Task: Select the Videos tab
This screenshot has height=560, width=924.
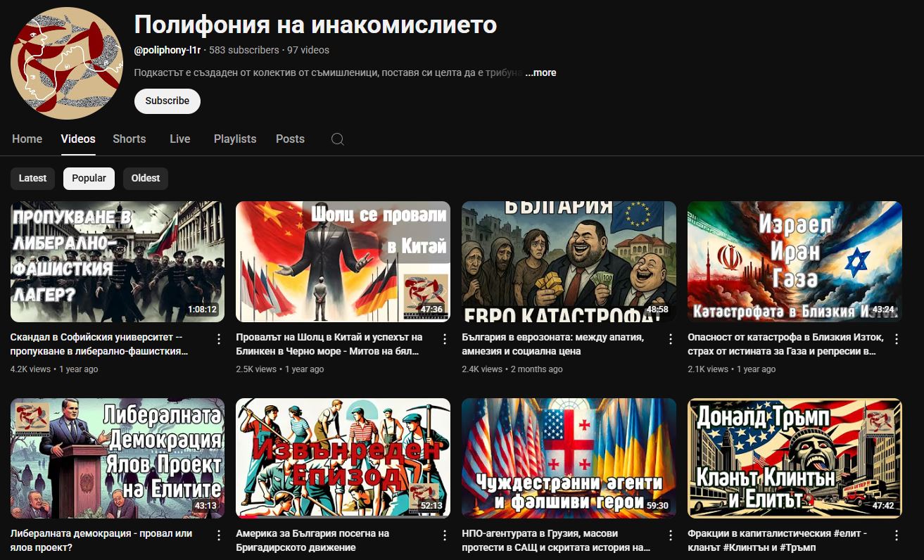Action: pos(78,139)
